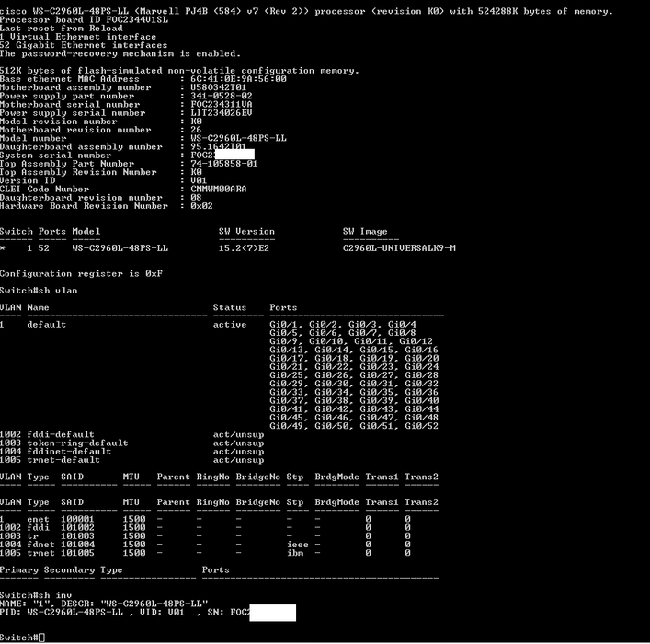Select port entry Gi0/24
Screen dimensions: 650x644
coord(422,367)
